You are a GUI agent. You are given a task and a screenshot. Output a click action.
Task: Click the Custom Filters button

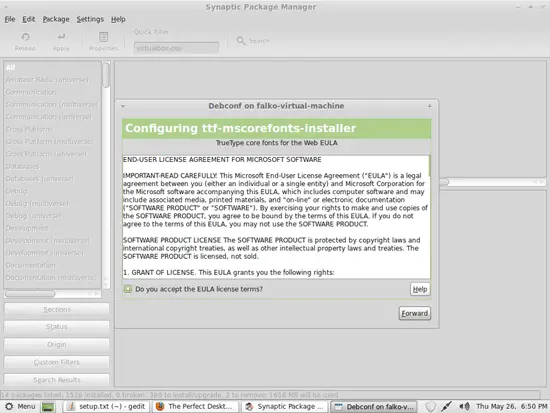(56, 362)
